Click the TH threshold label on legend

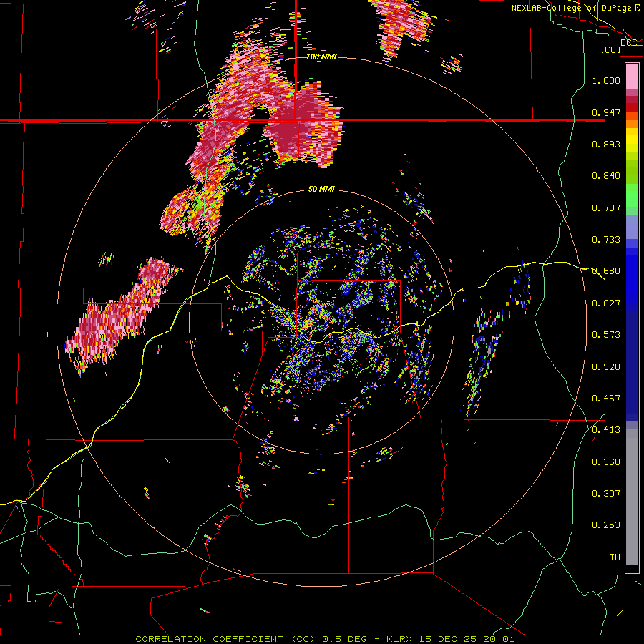click(x=615, y=557)
